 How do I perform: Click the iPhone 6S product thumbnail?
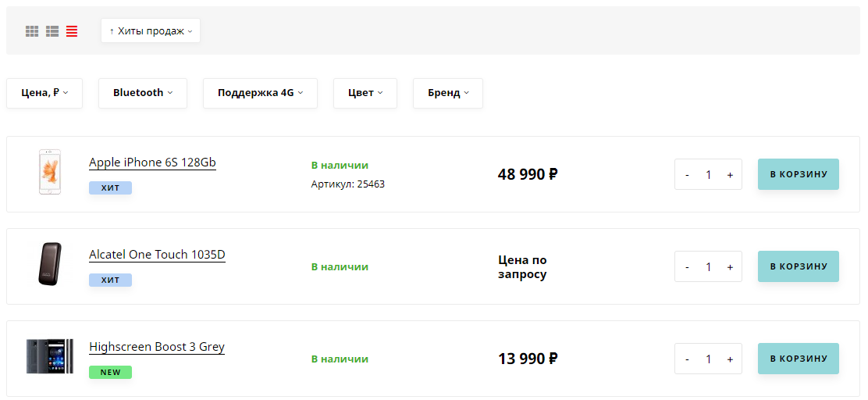click(50, 172)
